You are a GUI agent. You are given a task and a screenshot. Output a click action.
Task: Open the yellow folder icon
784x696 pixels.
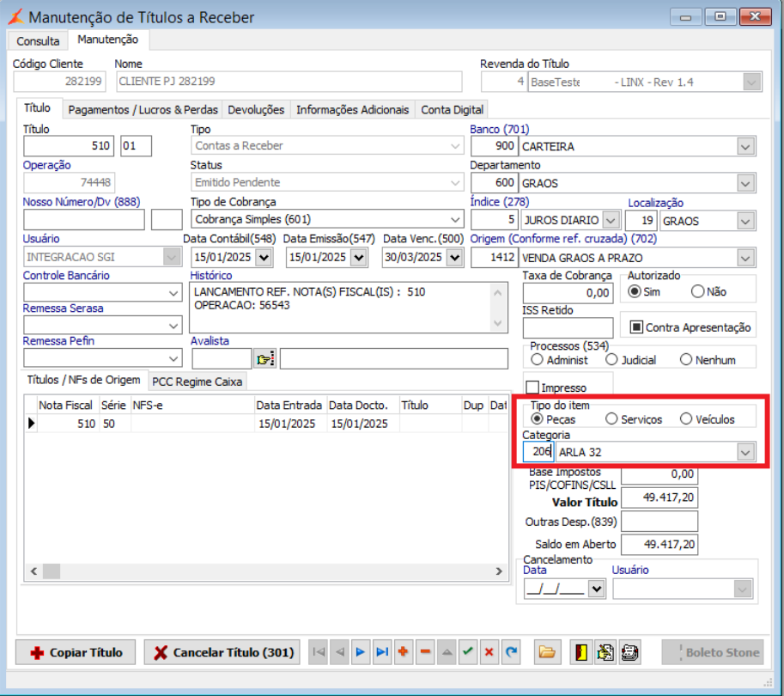coord(546,652)
